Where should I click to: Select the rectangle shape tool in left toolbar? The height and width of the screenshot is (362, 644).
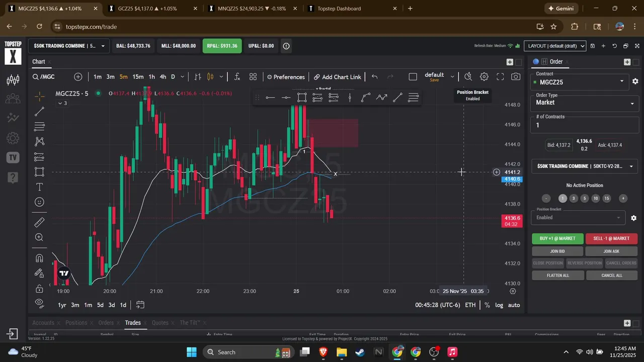pos(39,172)
